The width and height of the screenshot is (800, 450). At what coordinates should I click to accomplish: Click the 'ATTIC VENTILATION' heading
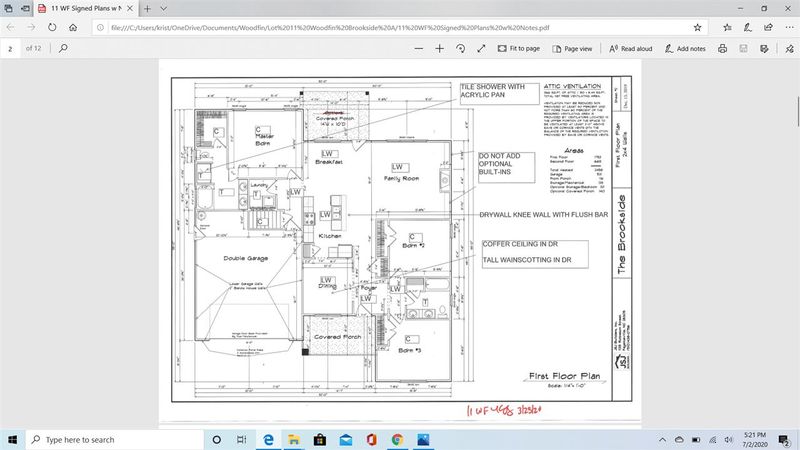572,86
